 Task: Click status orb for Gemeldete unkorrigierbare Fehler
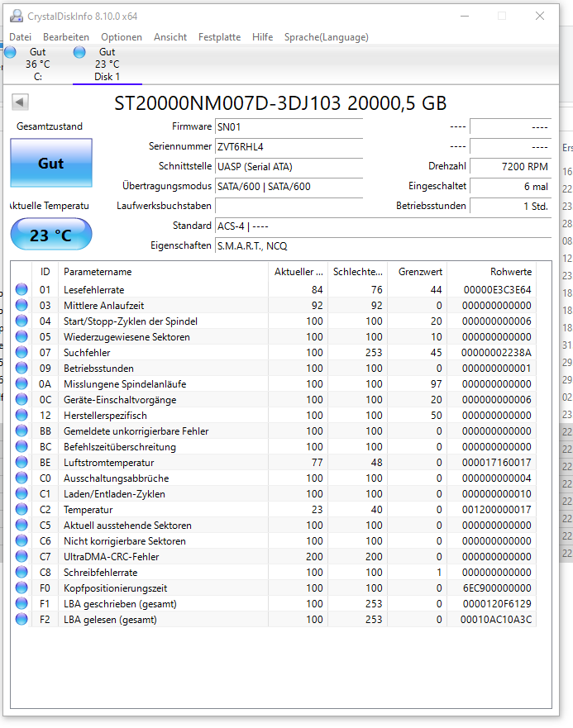click(21, 431)
